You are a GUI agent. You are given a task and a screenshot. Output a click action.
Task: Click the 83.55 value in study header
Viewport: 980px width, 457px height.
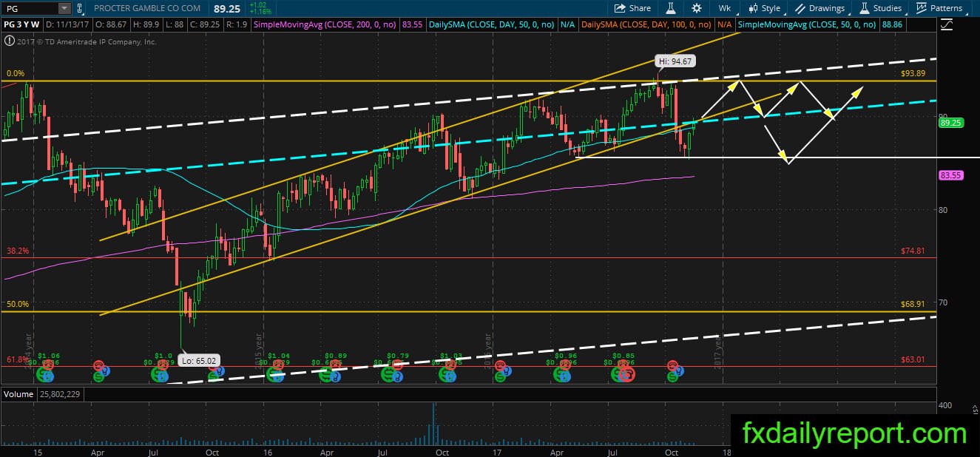412,24
